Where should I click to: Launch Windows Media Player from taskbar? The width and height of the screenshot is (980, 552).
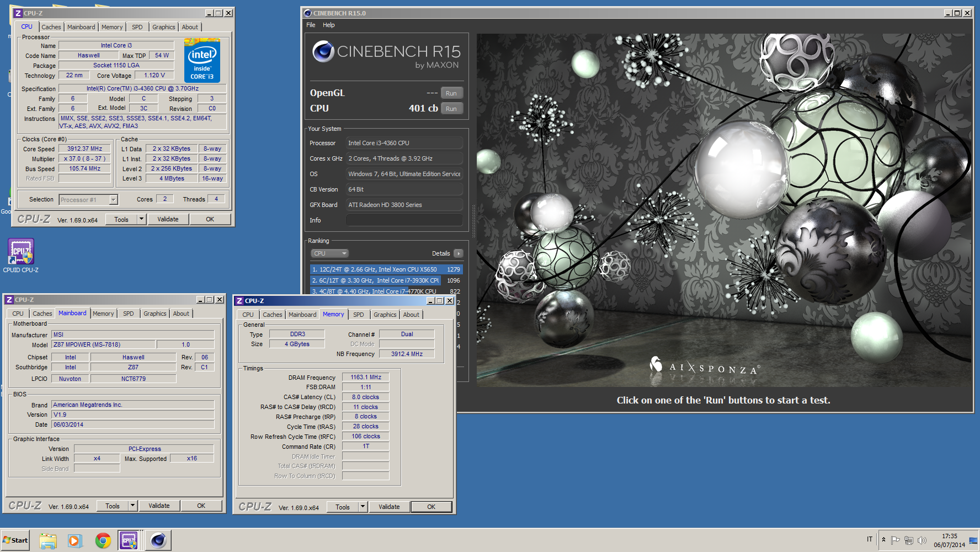point(74,540)
